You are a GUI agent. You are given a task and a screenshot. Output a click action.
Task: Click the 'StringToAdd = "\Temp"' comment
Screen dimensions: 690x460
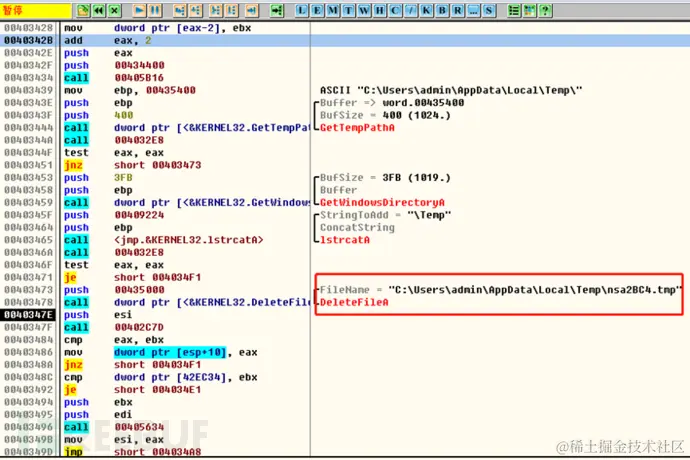coord(385,215)
